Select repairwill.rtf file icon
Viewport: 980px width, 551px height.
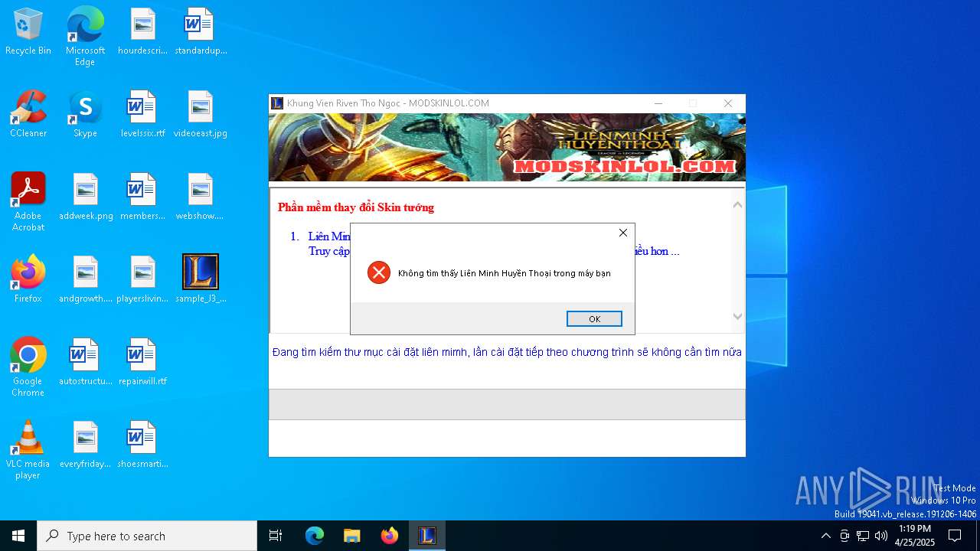point(142,363)
